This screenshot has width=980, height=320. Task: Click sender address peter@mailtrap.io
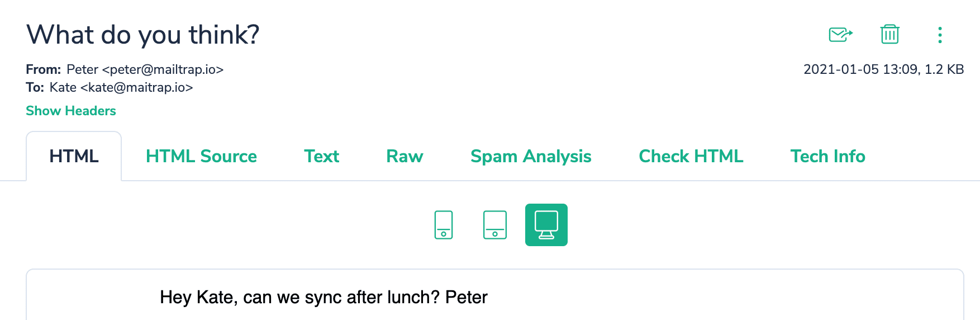[163, 69]
